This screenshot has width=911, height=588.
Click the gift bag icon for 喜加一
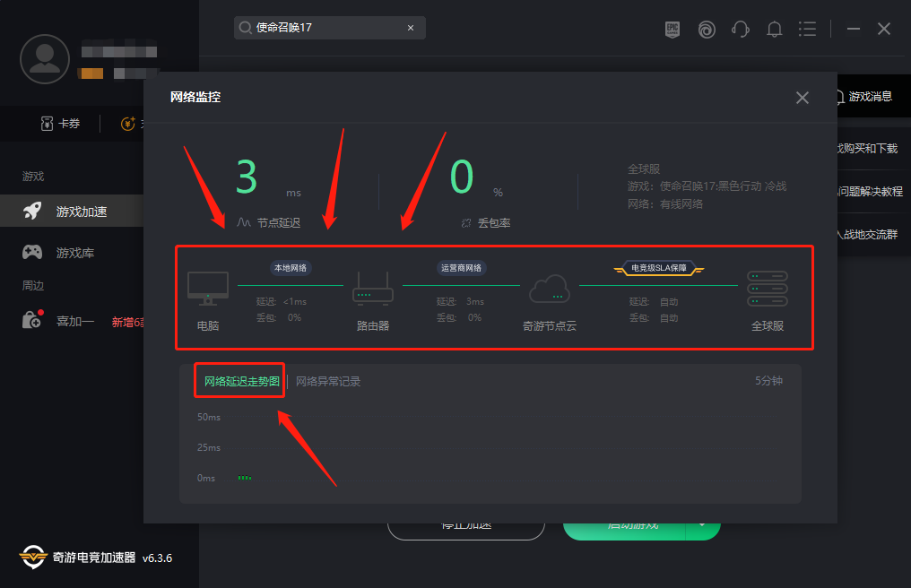pos(32,320)
